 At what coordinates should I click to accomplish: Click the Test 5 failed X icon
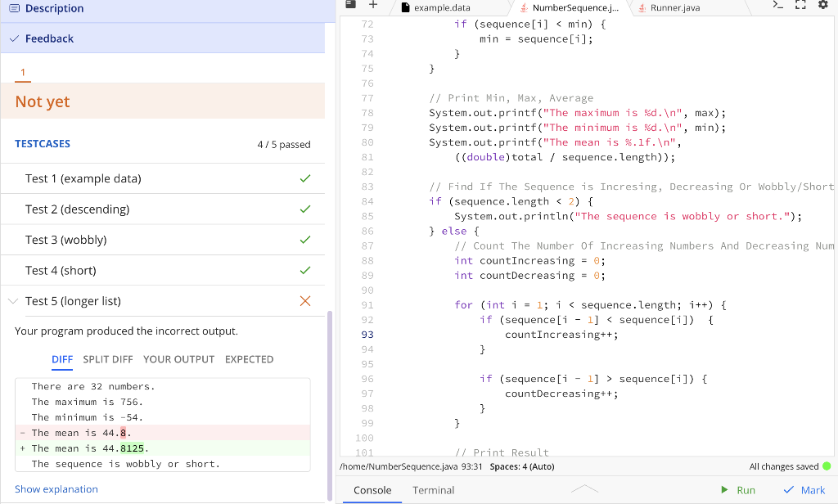[305, 301]
